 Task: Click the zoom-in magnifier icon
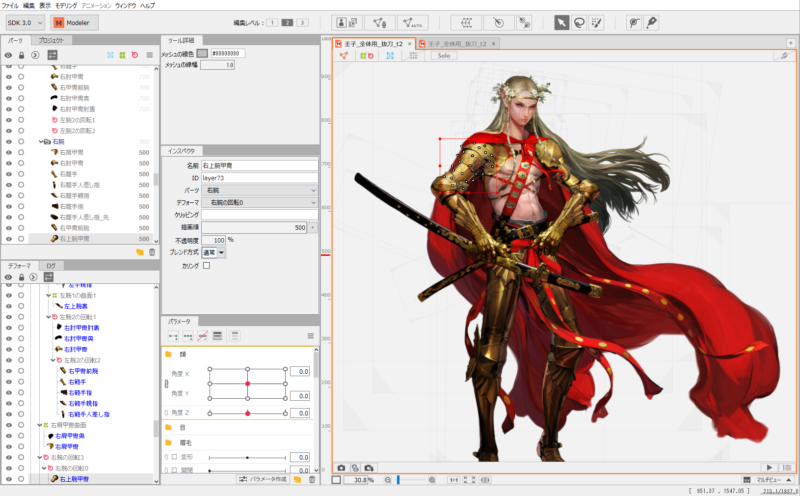point(432,480)
